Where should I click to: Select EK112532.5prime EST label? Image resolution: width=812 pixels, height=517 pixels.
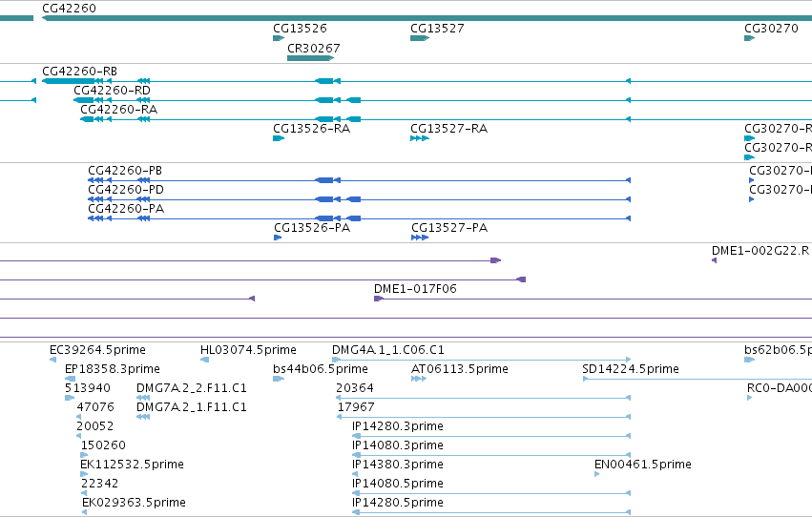tap(132, 465)
